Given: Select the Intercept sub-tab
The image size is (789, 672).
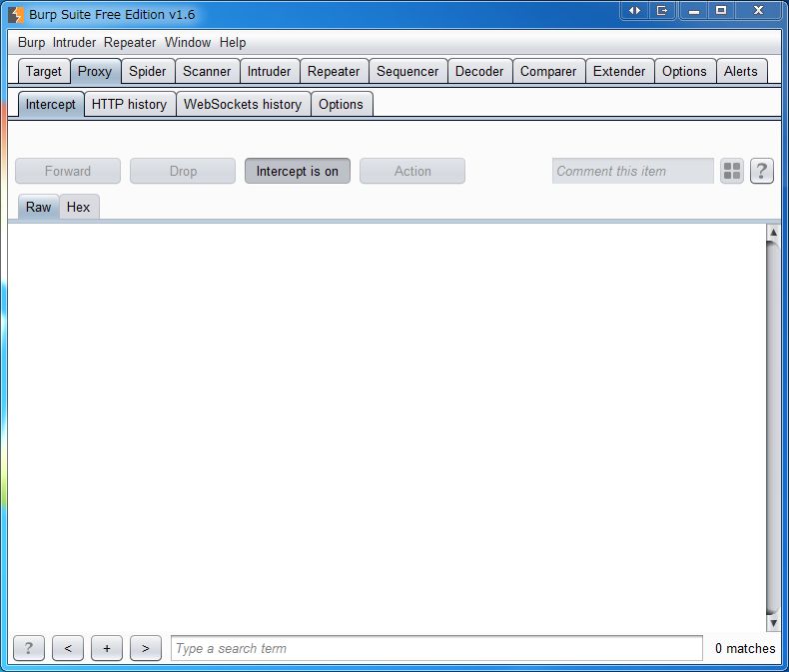Looking at the screenshot, I should point(51,104).
